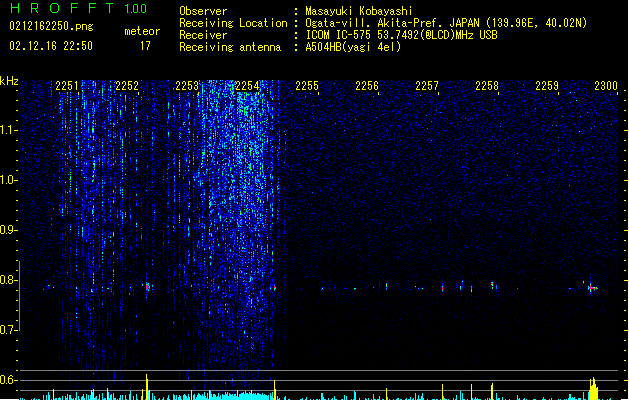Click the meteor count value 17
Viewport: 629px width, 400px height.
[x=145, y=46]
